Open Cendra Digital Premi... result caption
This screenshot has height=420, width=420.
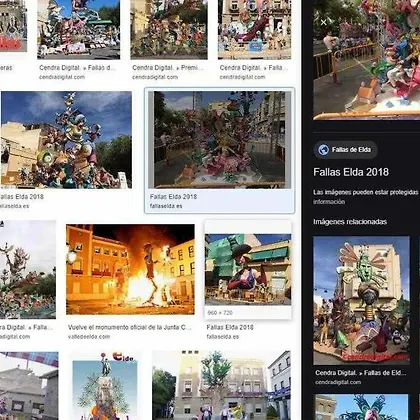167,68
